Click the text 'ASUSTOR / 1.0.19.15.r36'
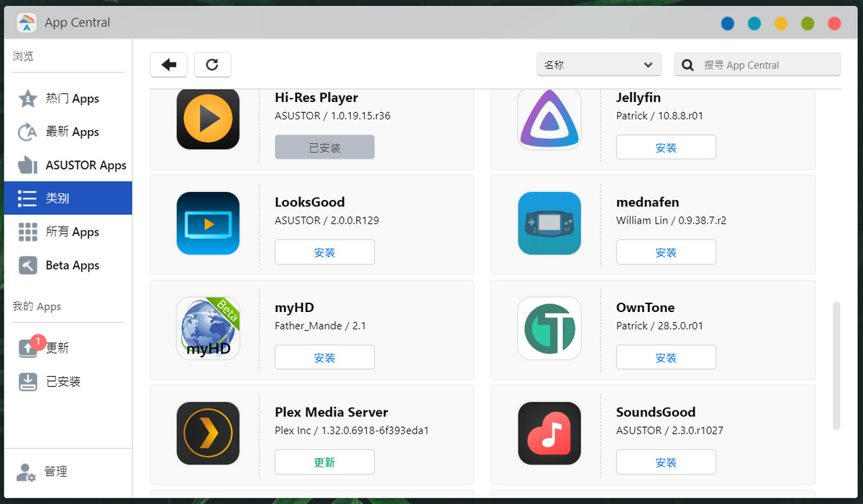This screenshot has width=863, height=504. pos(332,116)
